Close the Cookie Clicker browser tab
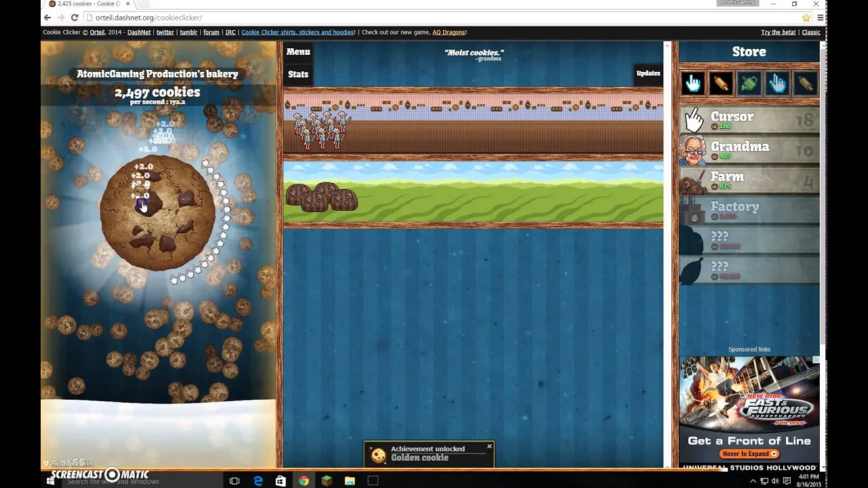This screenshot has width=868, height=488. (x=127, y=4)
